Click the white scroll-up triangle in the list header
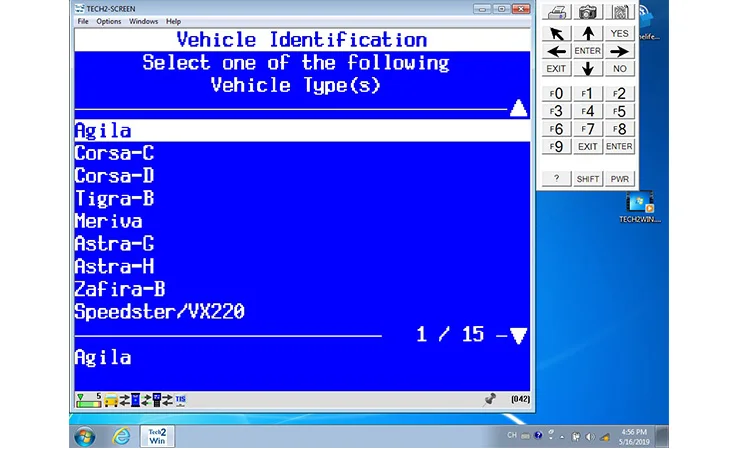The image size is (750, 449). 518,108
